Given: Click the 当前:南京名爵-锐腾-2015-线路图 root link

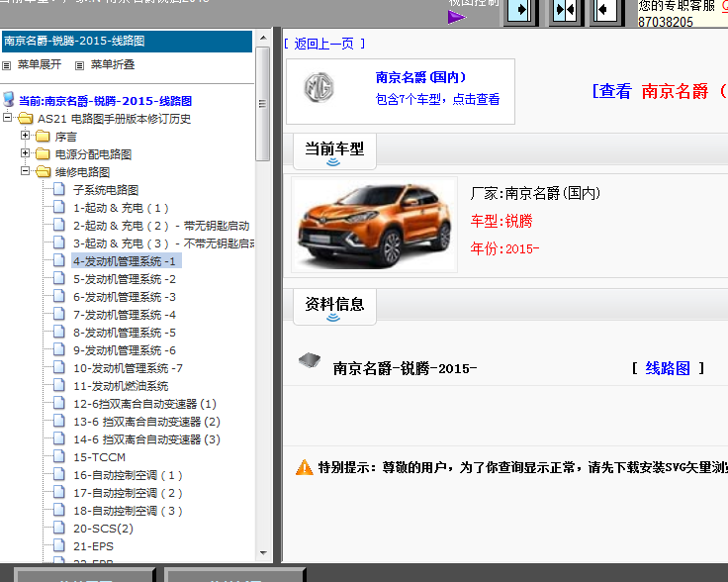Looking at the screenshot, I should click(105, 101).
